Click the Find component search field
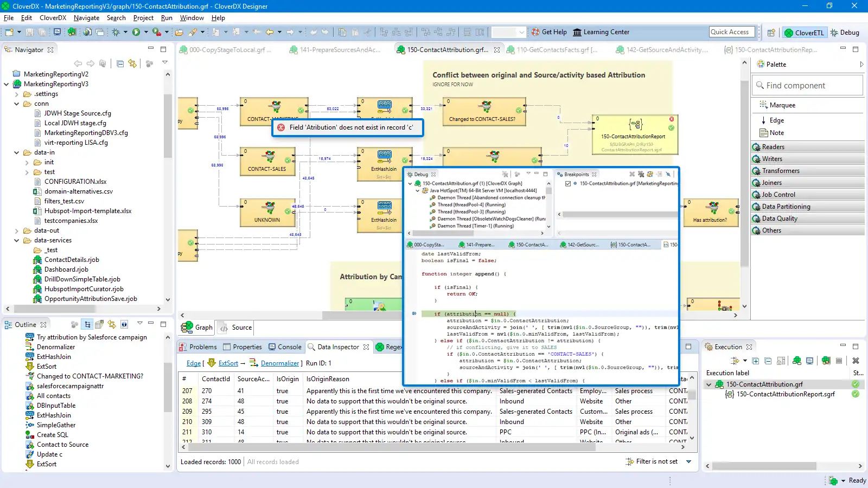868x488 pixels. pyautogui.click(x=807, y=86)
